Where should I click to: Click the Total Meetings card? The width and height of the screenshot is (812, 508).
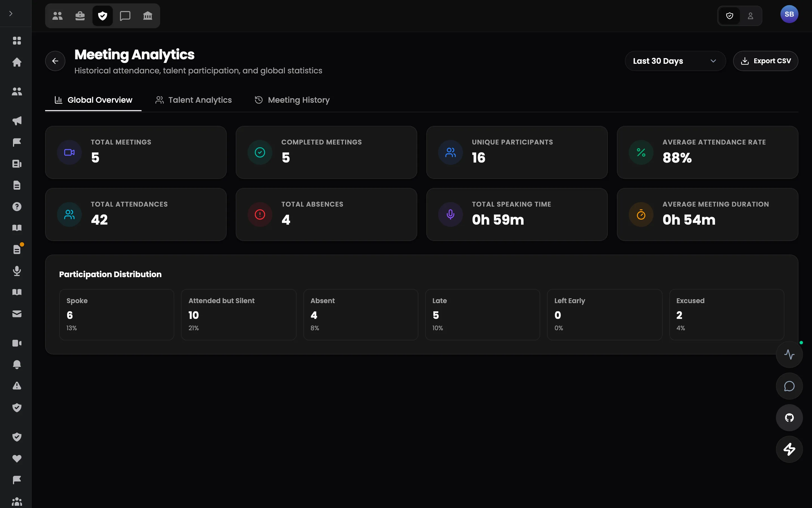coord(136,152)
